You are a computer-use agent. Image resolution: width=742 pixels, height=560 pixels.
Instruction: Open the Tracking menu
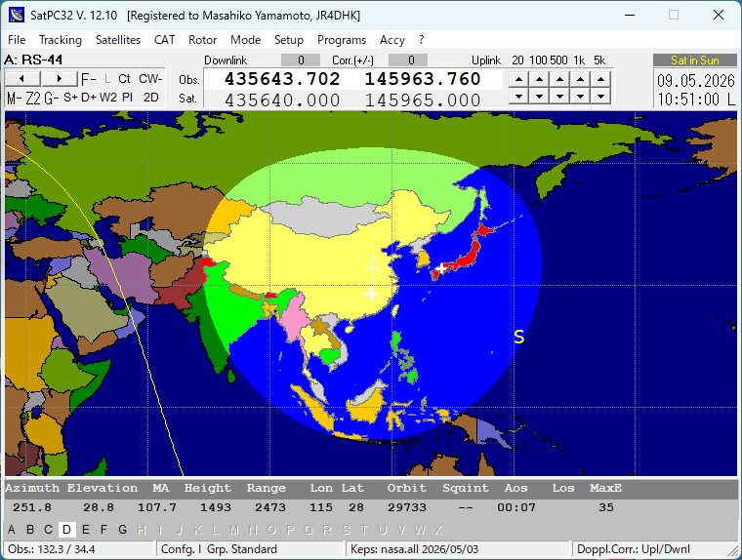pos(61,40)
